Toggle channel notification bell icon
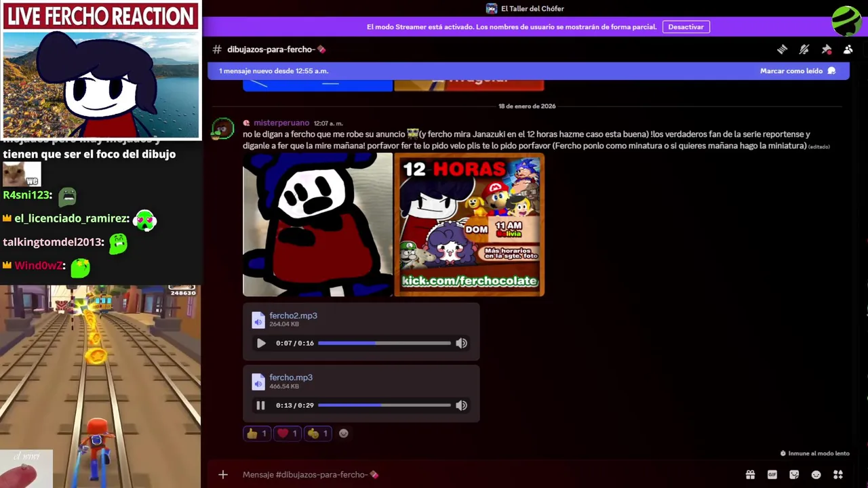This screenshot has height=488, width=868. (804, 49)
